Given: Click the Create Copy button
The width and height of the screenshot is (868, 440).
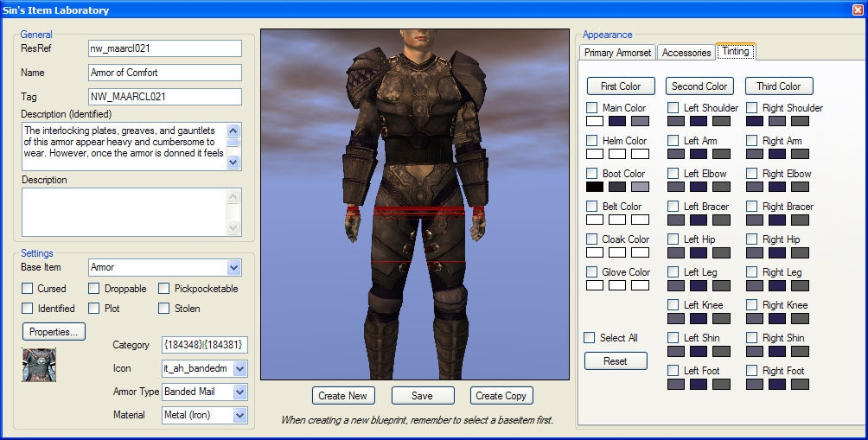Looking at the screenshot, I should 501,396.
